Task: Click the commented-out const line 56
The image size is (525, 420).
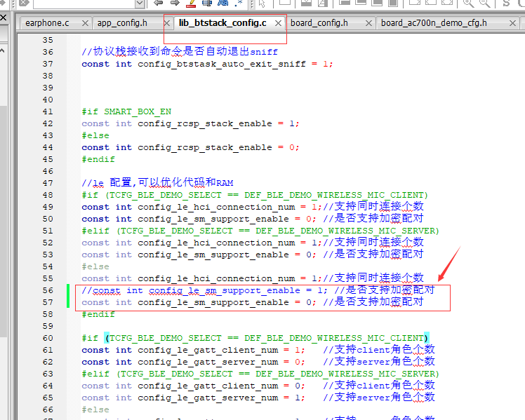Action: pyautogui.click(x=258, y=290)
